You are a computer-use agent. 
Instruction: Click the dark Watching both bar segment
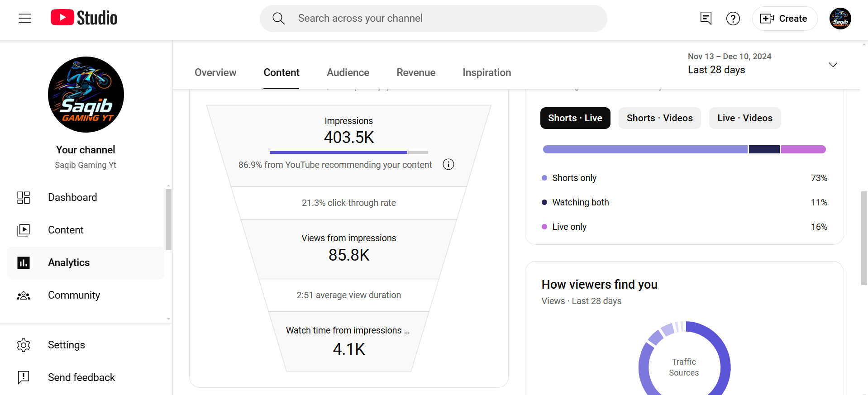click(x=764, y=149)
